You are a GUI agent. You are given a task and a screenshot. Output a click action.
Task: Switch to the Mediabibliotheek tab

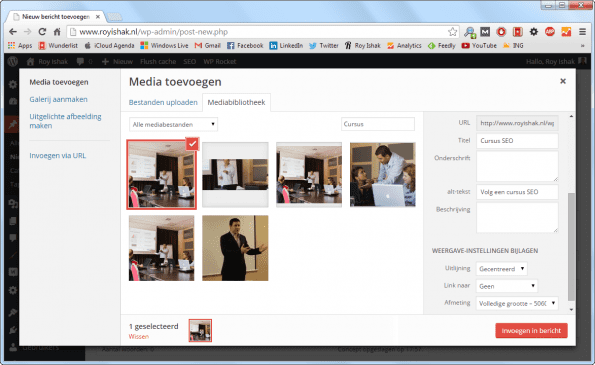click(236, 102)
